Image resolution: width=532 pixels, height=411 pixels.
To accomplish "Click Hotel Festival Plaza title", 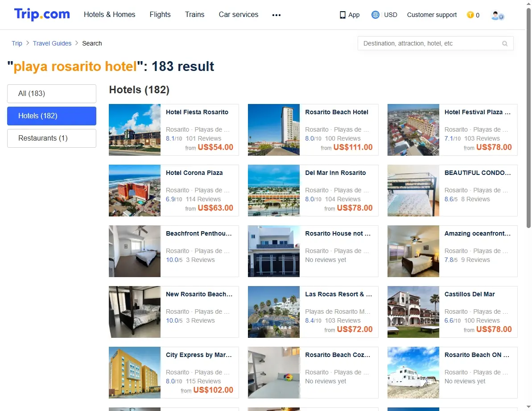I will pyautogui.click(x=478, y=112).
